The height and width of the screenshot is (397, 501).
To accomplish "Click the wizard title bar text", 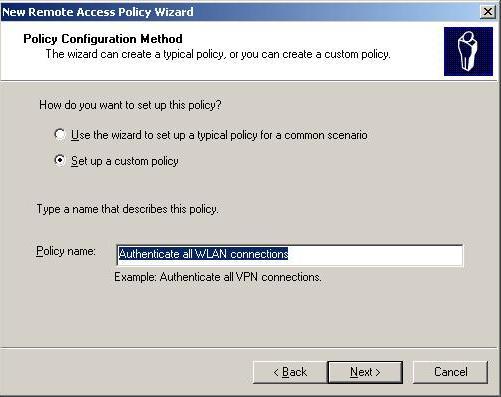I will [x=98, y=12].
